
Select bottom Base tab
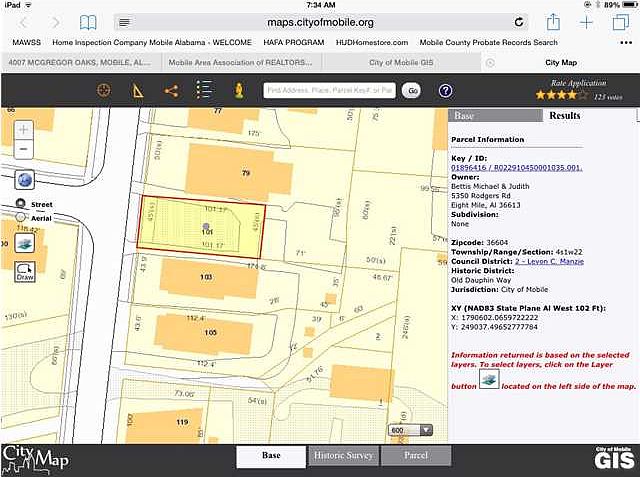click(271, 455)
